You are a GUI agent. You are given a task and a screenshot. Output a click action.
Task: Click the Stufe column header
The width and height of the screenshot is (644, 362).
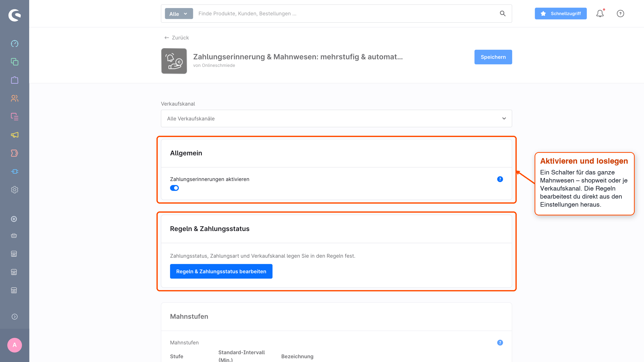pyautogui.click(x=177, y=356)
